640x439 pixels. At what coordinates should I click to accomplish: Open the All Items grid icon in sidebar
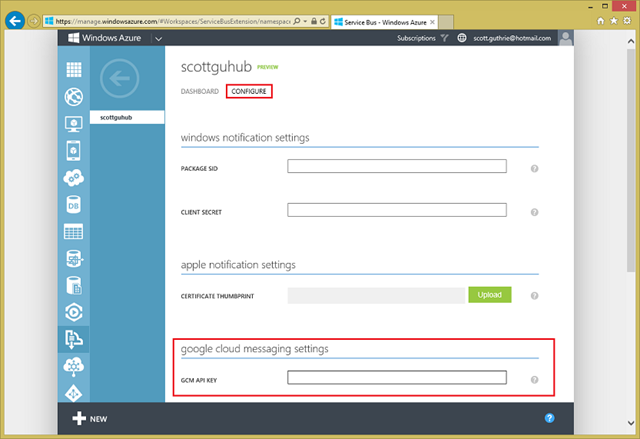tap(74, 70)
